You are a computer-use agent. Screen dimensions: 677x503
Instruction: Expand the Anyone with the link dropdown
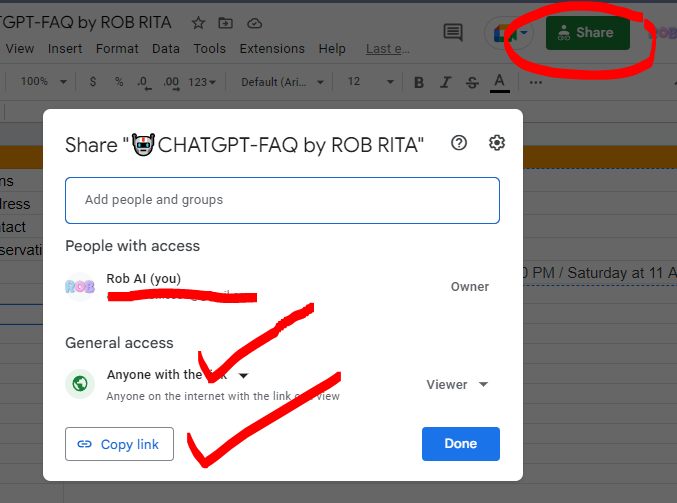177,375
